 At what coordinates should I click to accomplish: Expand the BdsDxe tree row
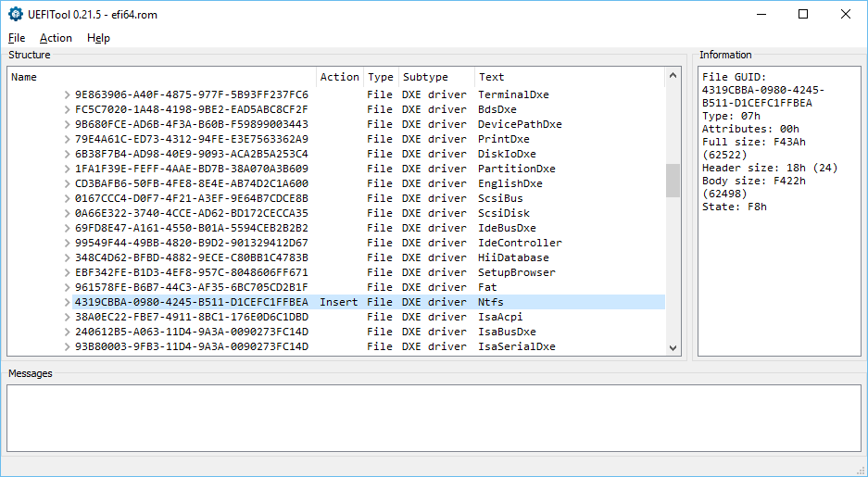[67, 109]
